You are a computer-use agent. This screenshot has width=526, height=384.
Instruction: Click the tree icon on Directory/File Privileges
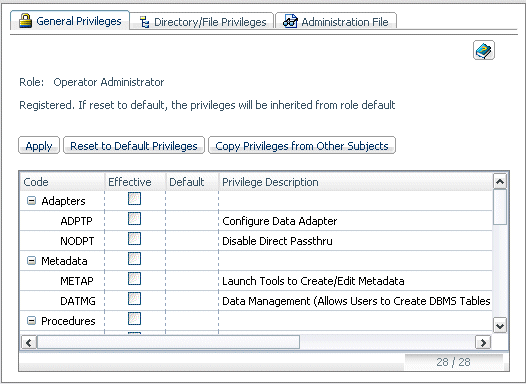coord(145,22)
